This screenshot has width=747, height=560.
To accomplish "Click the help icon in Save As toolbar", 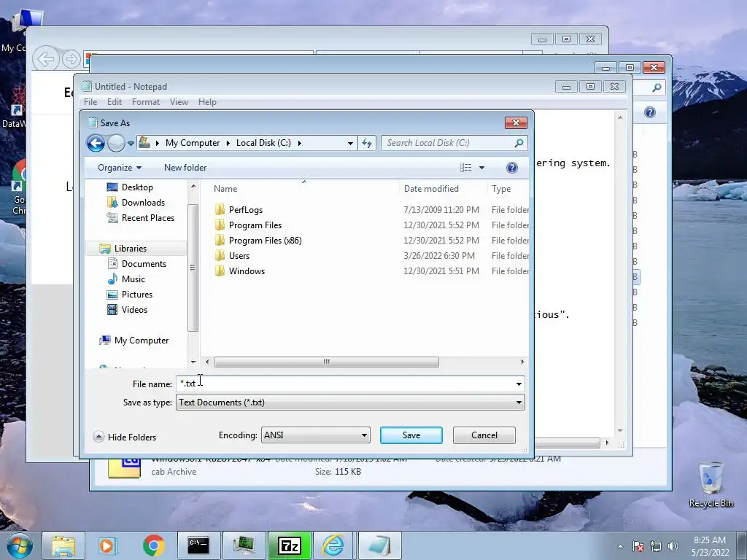I will pos(511,168).
